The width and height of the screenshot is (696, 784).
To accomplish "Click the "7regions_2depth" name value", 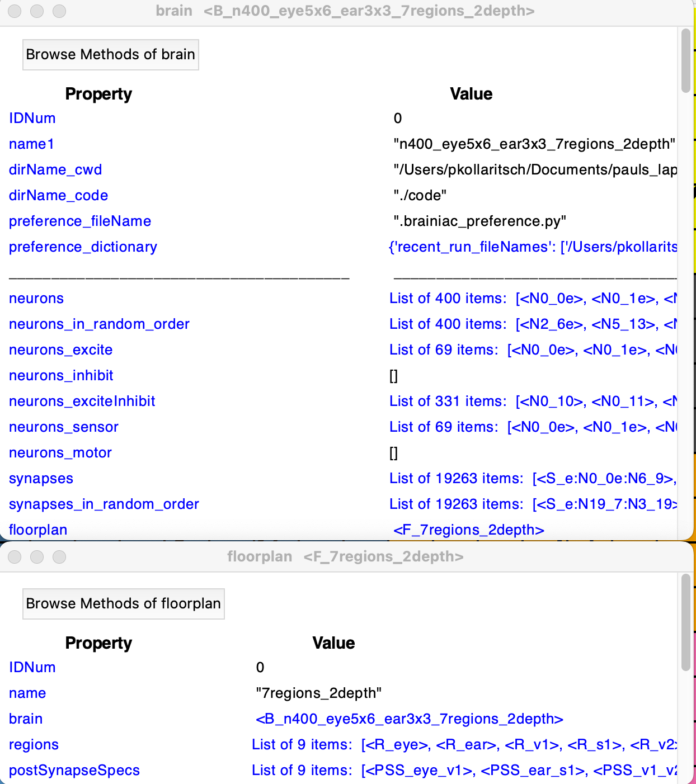I will tap(319, 693).
